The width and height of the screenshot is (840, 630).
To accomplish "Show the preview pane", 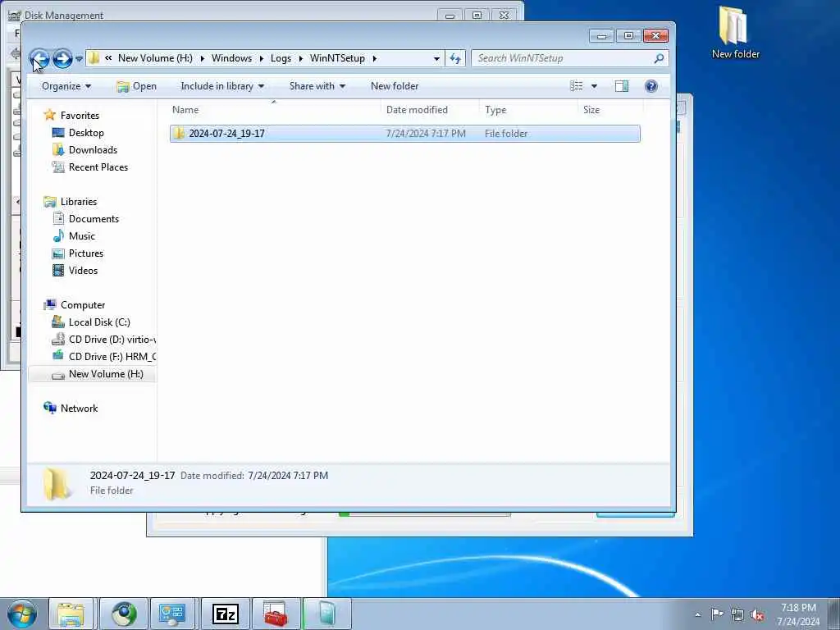I will point(622,86).
